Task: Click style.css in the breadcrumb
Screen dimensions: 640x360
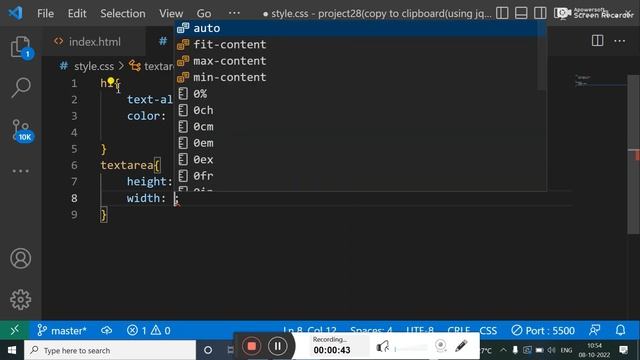Action: pos(93,66)
